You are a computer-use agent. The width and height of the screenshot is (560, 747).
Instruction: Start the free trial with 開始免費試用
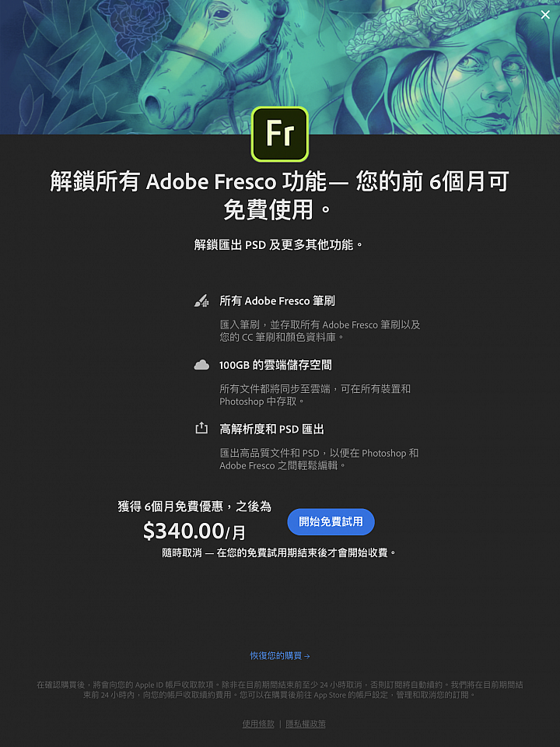click(x=331, y=521)
